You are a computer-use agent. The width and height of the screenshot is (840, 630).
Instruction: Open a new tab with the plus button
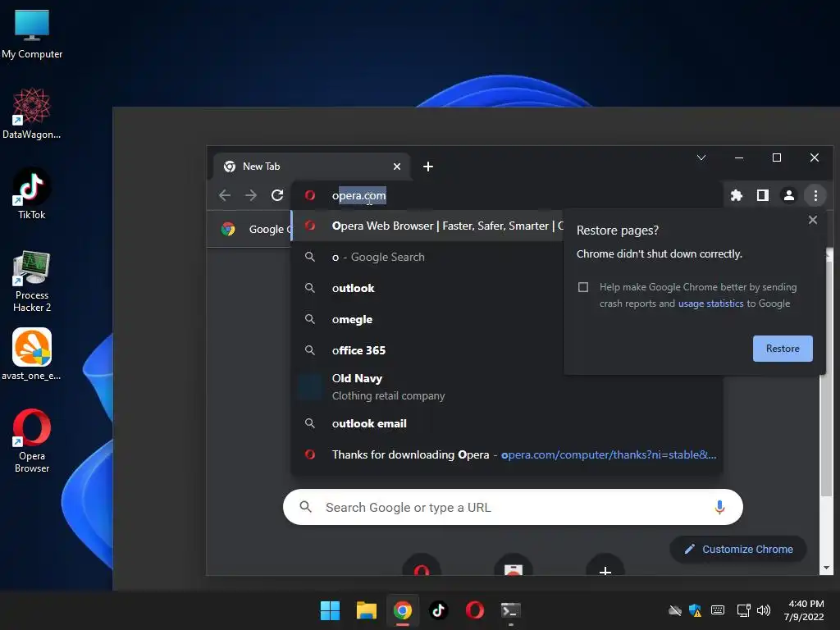point(428,167)
